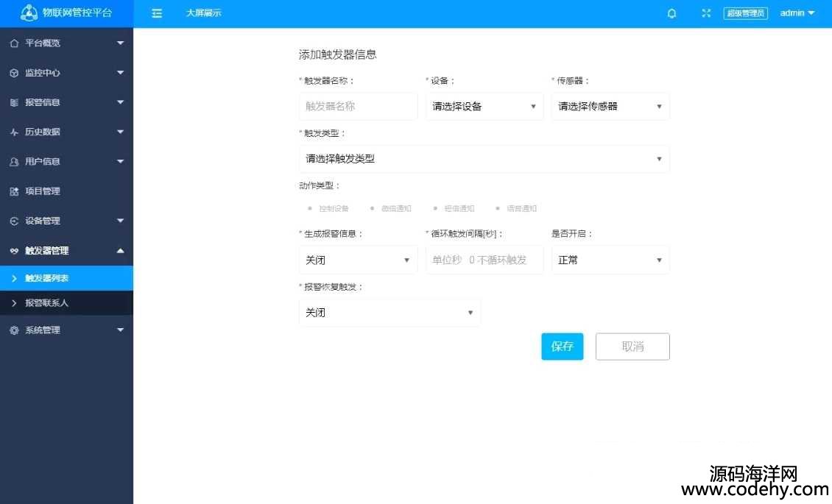Click the 动作类型 label
Screen dimensions: 832x504
tap(319, 186)
